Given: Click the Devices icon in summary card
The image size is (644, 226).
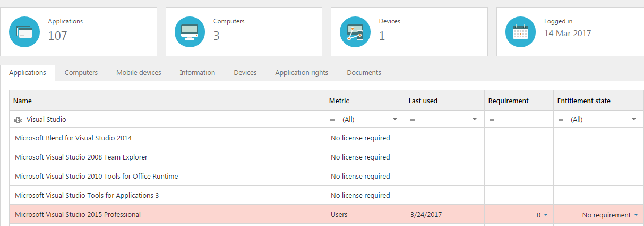Looking at the screenshot, I should point(355,32).
